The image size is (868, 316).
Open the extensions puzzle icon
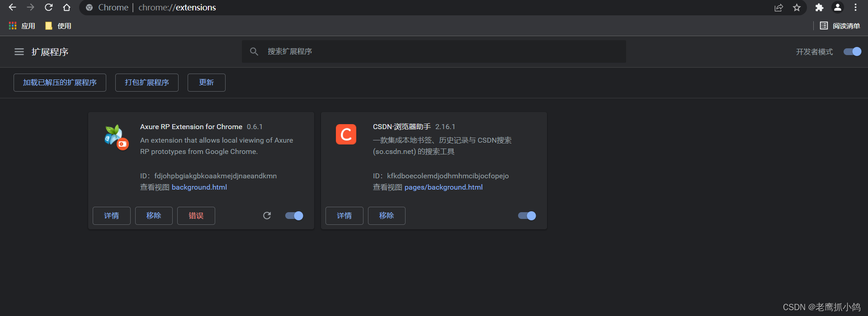tap(819, 8)
